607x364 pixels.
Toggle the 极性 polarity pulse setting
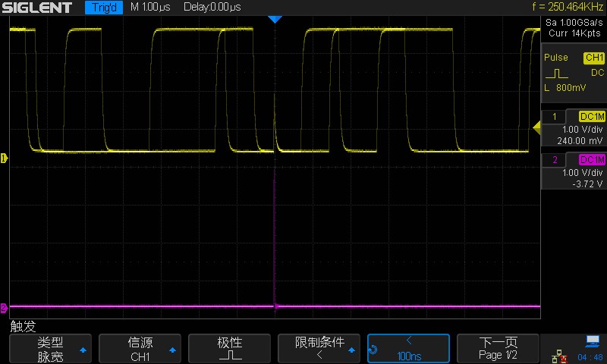230,349
